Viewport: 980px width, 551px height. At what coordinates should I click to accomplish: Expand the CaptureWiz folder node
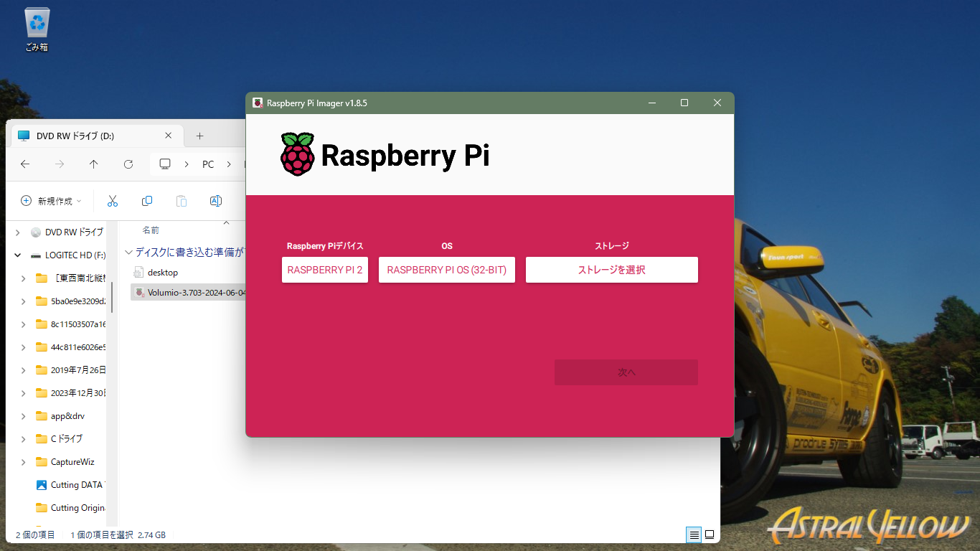[x=24, y=462]
